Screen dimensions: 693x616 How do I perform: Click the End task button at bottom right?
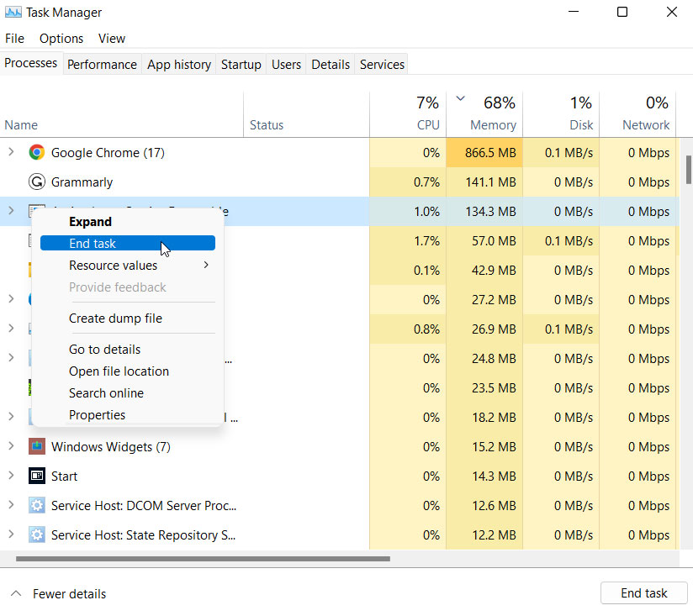pyautogui.click(x=643, y=593)
